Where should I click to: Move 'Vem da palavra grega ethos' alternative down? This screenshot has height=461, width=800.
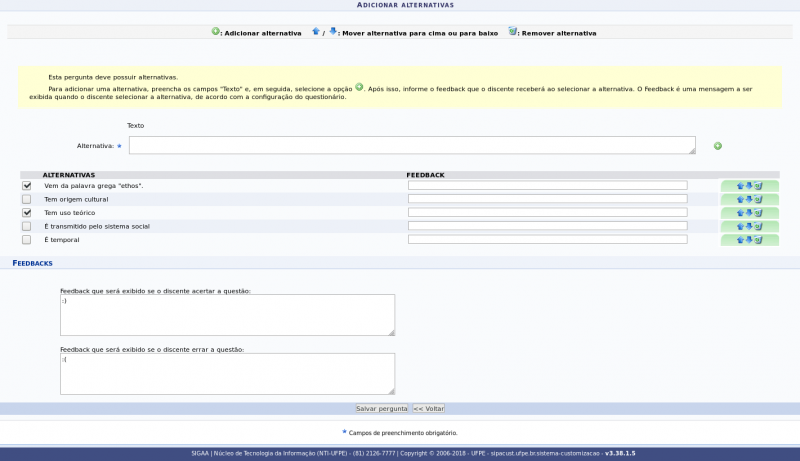coord(749,186)
